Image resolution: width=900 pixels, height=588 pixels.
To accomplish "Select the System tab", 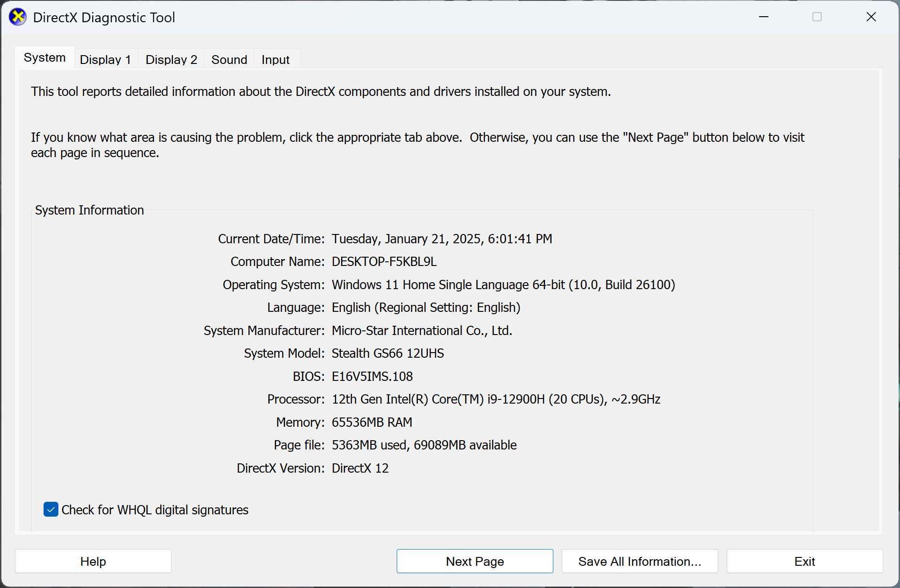I will click(44, 58).
